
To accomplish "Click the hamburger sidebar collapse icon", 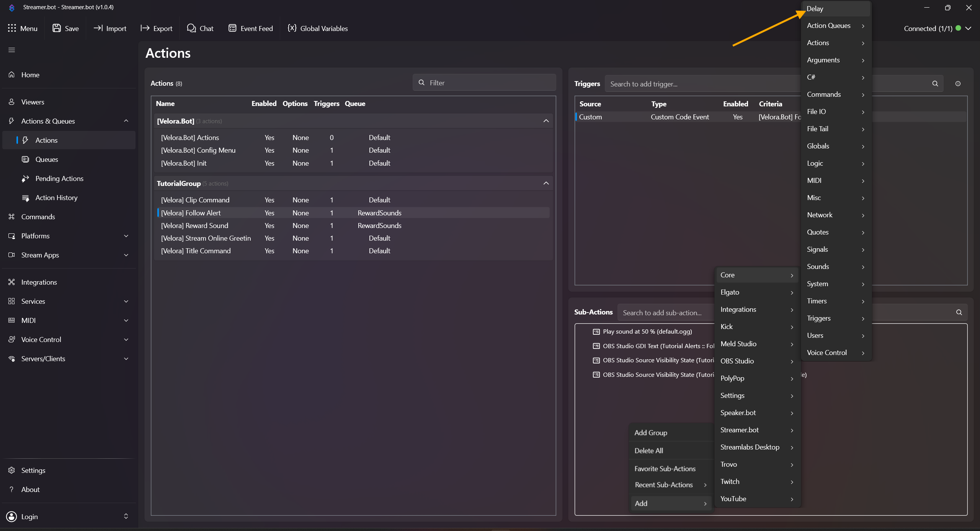I will point(11,50).
